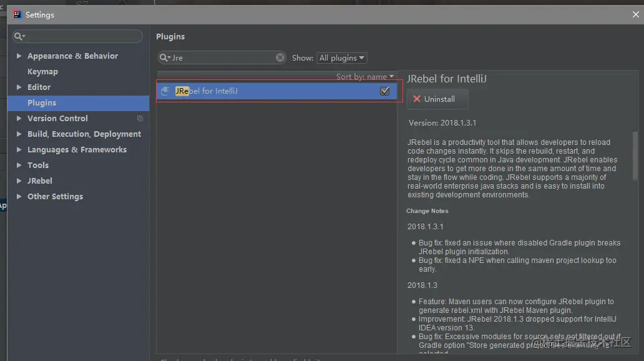
Task: Click the red X icon on Uninstall
Action: (416, 99)
